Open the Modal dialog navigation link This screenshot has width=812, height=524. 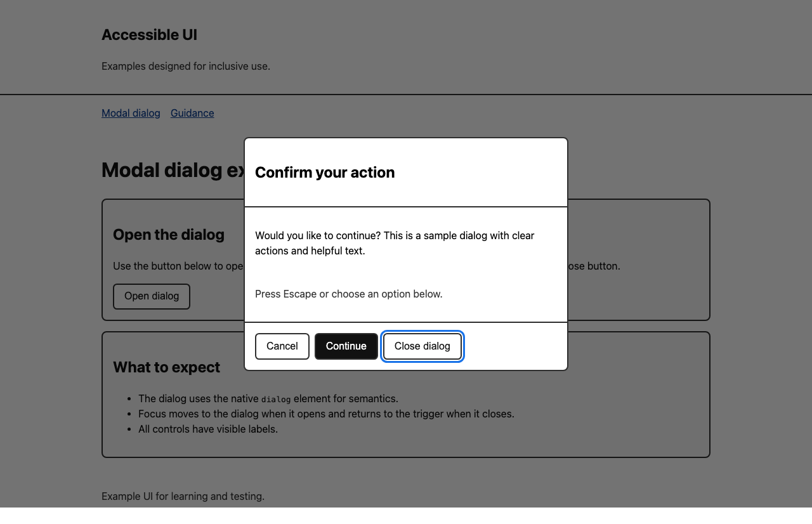click(131, 113)
